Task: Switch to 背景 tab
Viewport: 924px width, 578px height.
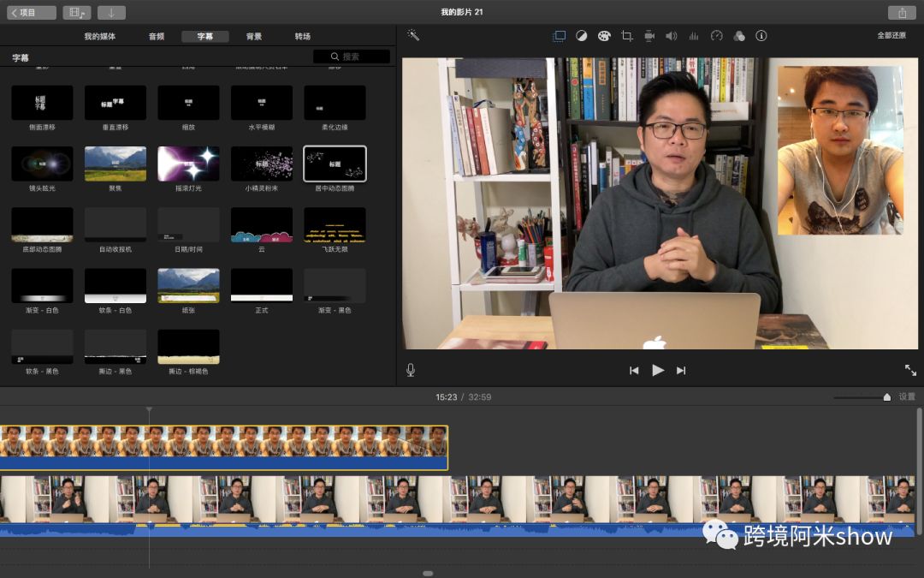Action: coord(254,37)
